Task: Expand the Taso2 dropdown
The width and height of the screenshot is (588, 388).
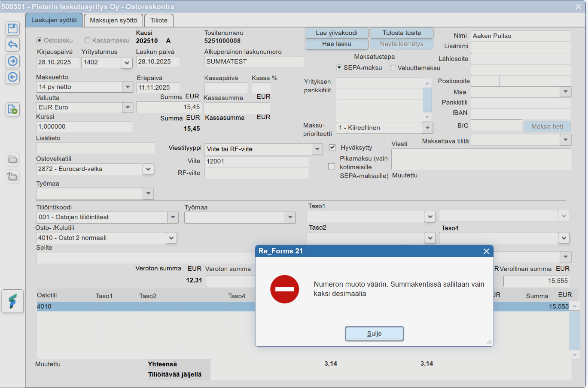Action: 430,238
